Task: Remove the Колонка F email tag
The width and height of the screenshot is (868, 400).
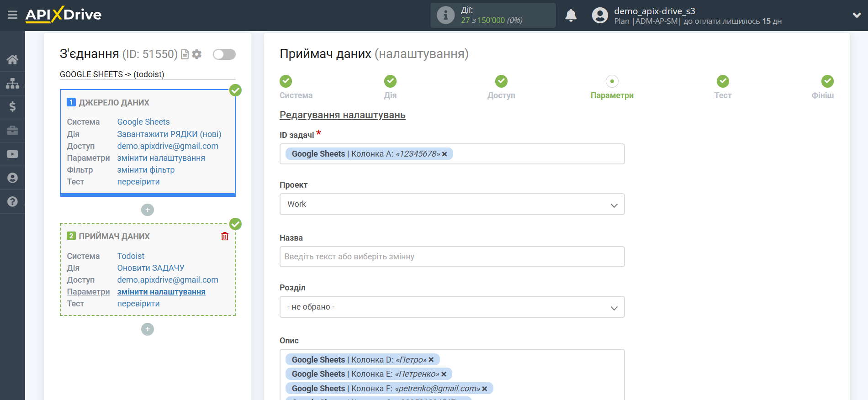Action: click(x=485, y=389)
